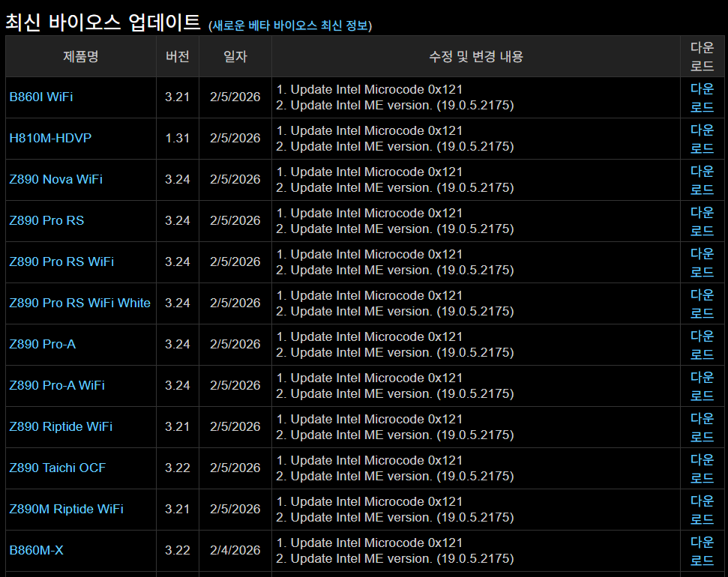
Task: Open the Z890 Taichi OCF product link
Action: point(58,468)
